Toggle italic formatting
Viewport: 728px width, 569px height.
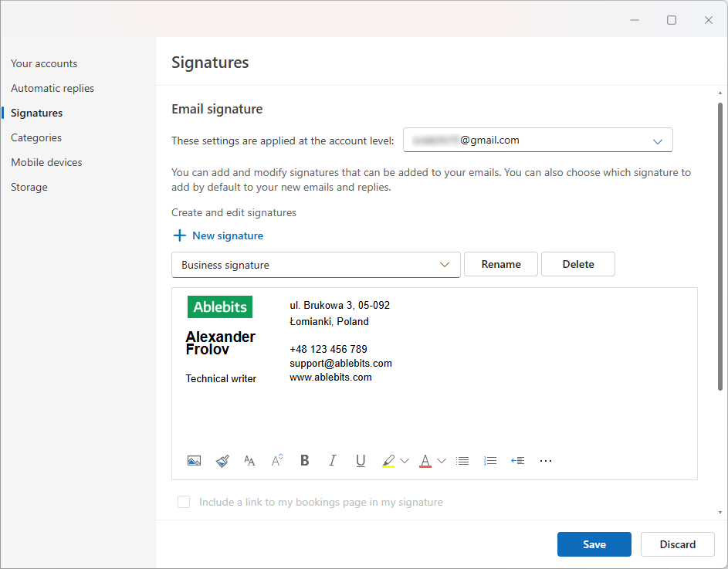coord(333,460)
